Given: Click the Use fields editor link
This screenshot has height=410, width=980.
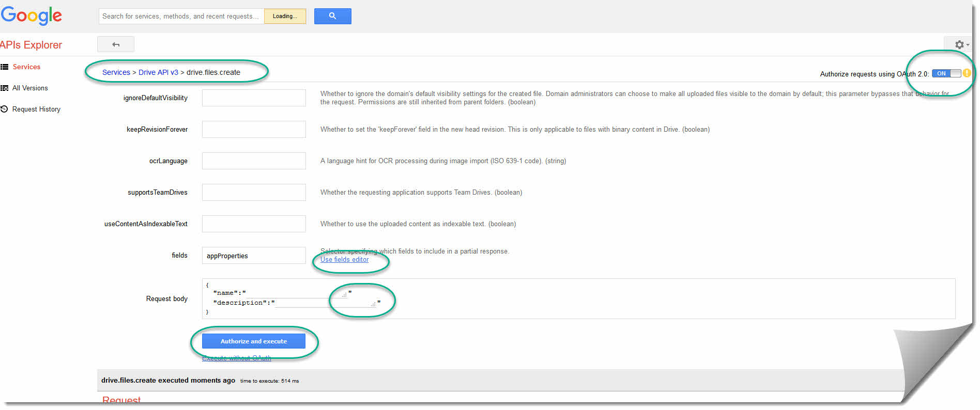Looking at the screenshot, I should pyautogui.click(x=344, y=260).
